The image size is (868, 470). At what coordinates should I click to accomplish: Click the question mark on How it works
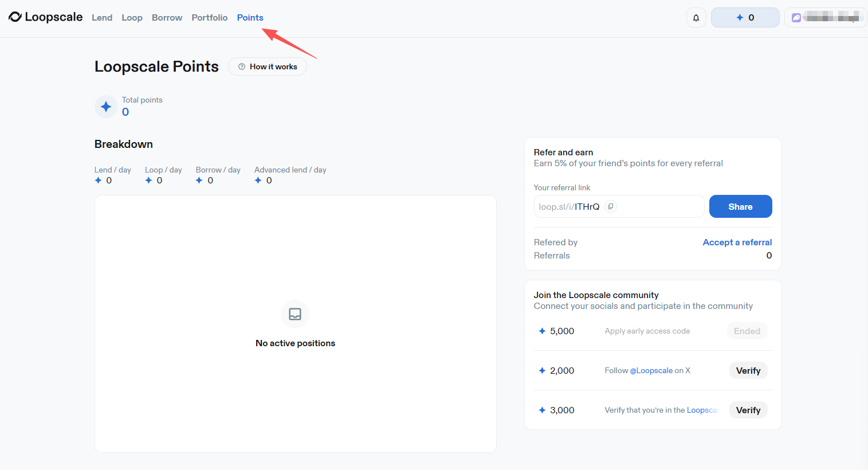(x=242, y=66)
